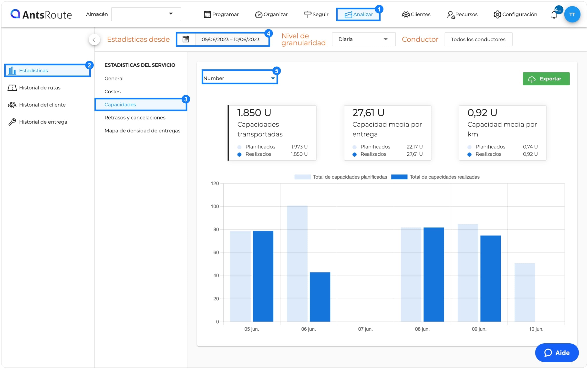The height and width of the screenshot is (369, 588).
Task: Click the calendar icon in date range
Action: tap(186, 39)
